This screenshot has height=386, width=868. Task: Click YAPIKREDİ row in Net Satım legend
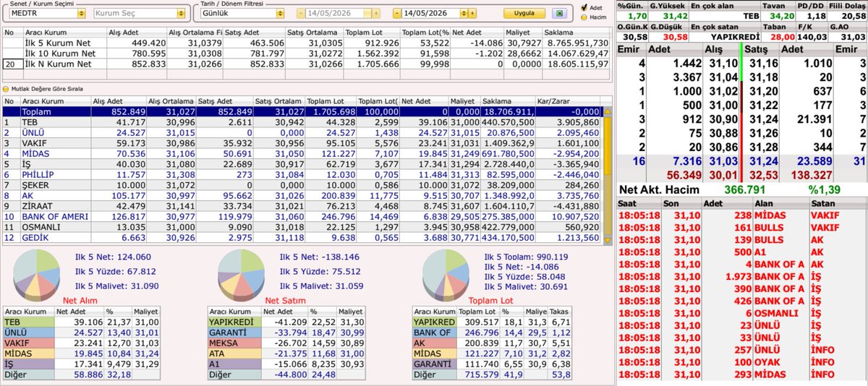(x=286, y=322)
